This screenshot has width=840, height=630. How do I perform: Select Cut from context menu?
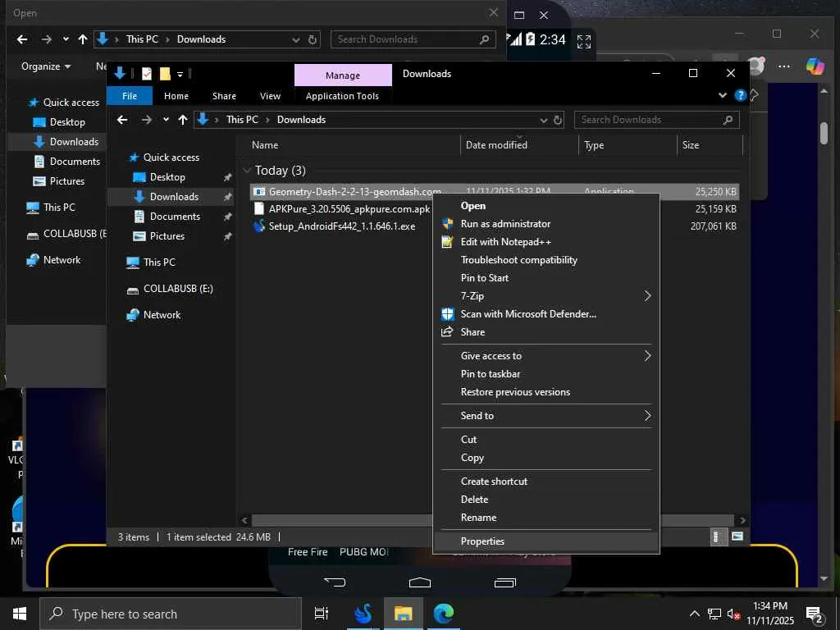(x=468, y=440)
